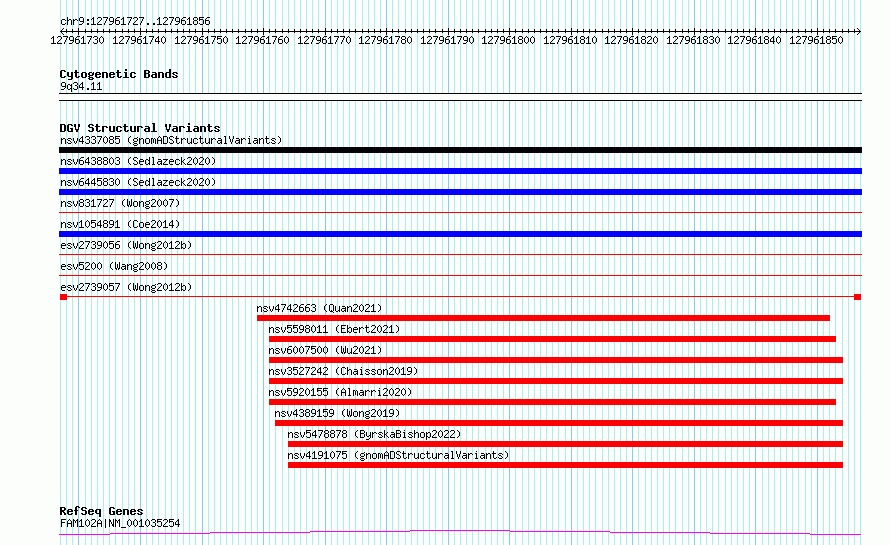This screenshot has width=890, height=545.
Task: Open variant nsv6007500 (Wu2021)
Action: 325,350
